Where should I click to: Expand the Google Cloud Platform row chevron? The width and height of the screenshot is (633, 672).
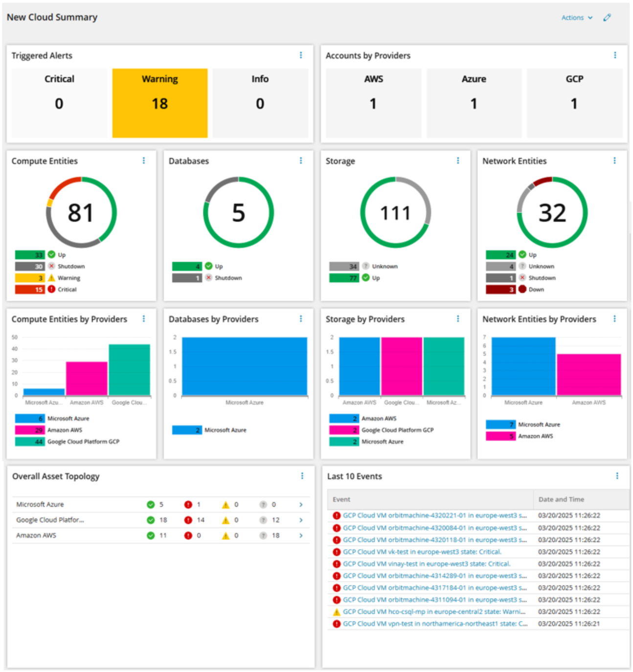tap(301, 520)
